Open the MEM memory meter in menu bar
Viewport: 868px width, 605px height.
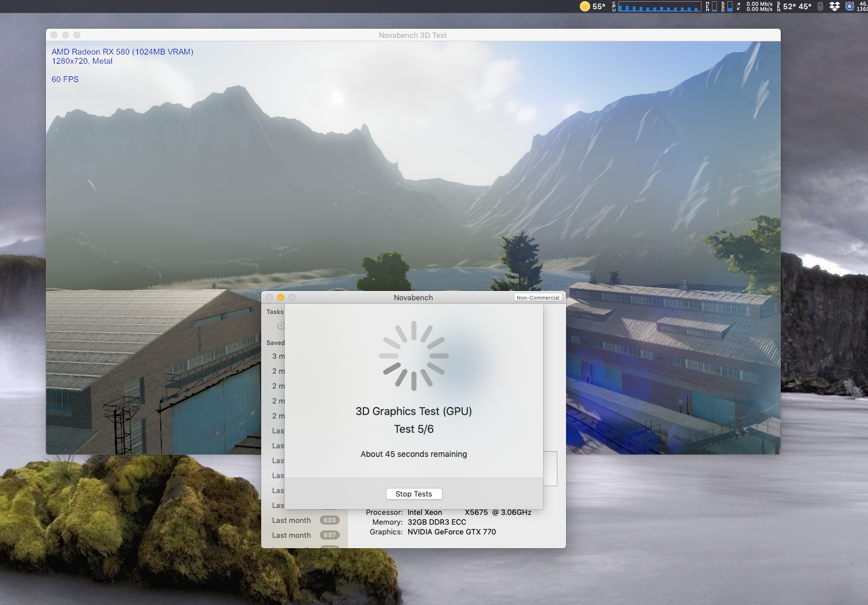[711, 6]
